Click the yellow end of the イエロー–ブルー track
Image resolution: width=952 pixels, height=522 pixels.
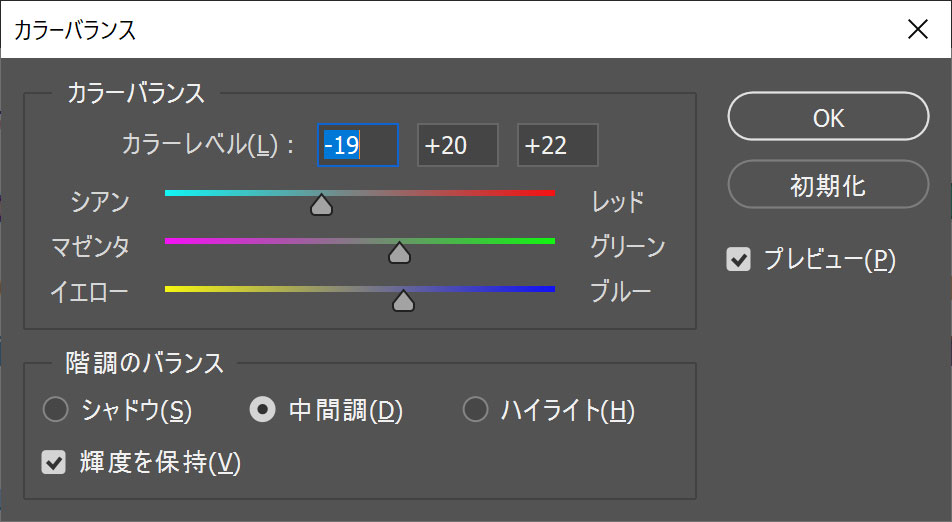(169, 289)
